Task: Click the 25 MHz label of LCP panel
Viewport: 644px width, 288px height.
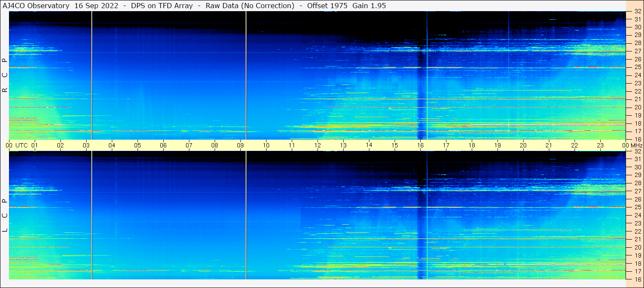Action: click(x=637, y=207)
